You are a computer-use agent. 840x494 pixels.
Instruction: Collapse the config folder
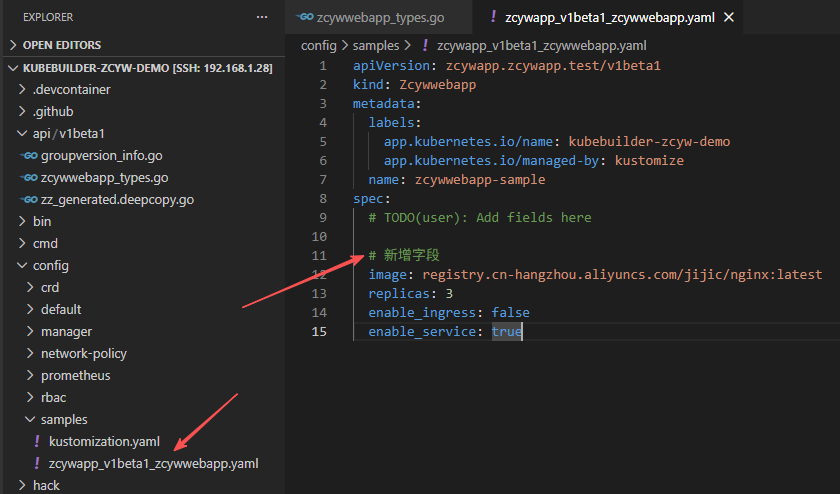(x=23, y=266)
